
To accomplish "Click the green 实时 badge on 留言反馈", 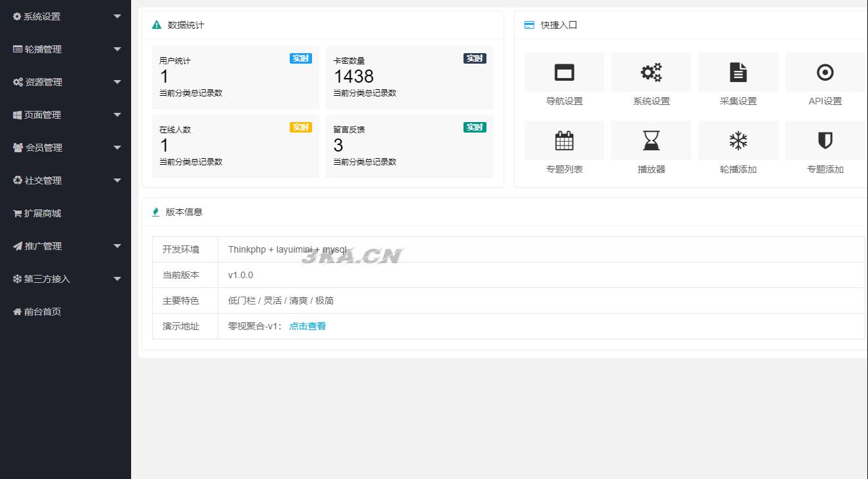I will [475, 127].
